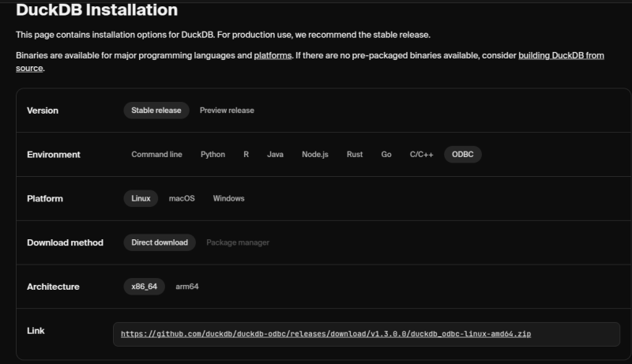
Task: Select Direct download method
Action: (160, 242)
